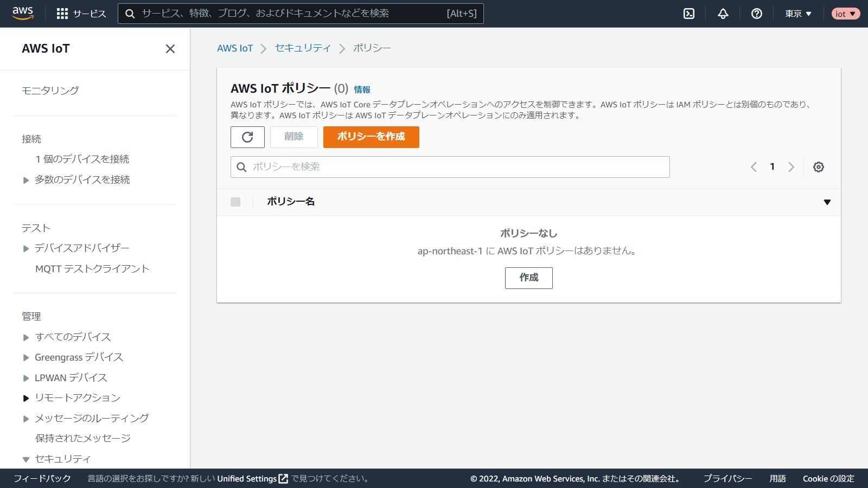Close the AWS IoT side navigation
The height and width of the screenshot is (488, 868).
[x=170, y=49]
